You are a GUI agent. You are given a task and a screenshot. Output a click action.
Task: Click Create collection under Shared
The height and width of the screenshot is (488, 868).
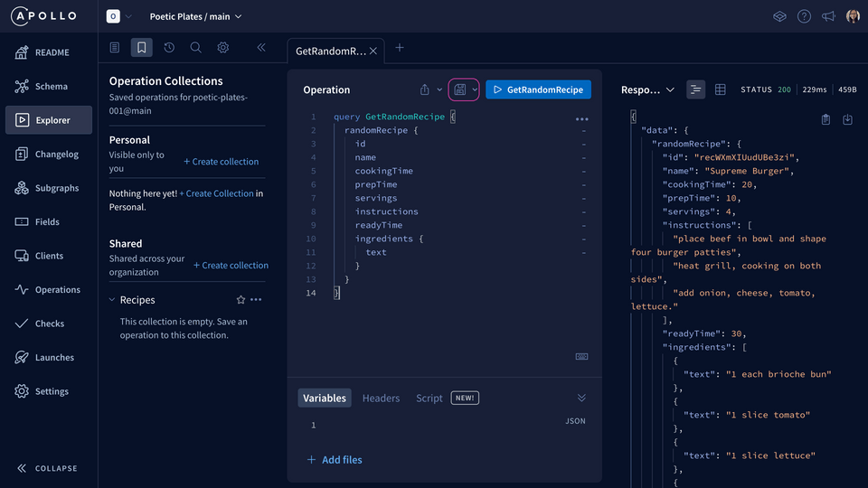tap(231, 265)
